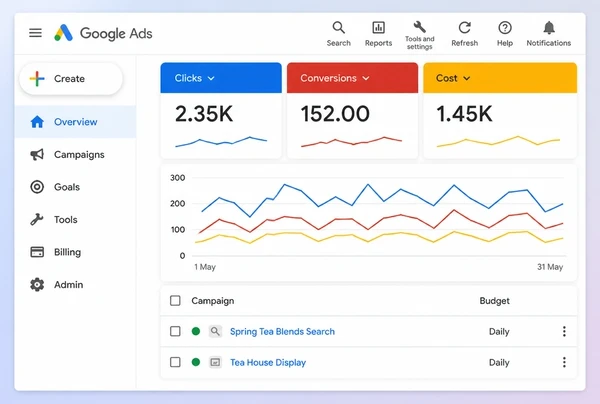Click Daily budget of Spring Tea Blends Search
The image size is (600, 404).
(x=499, y=332)
